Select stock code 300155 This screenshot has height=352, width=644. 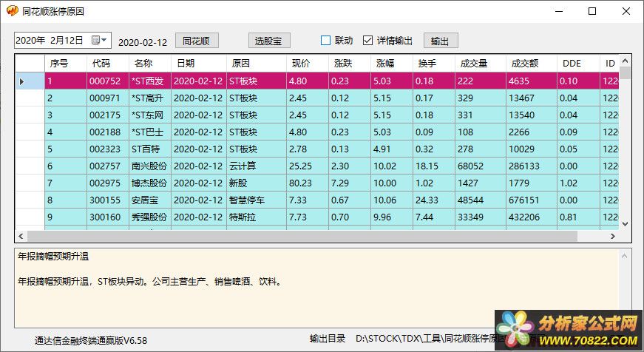[x=108, y=200]
